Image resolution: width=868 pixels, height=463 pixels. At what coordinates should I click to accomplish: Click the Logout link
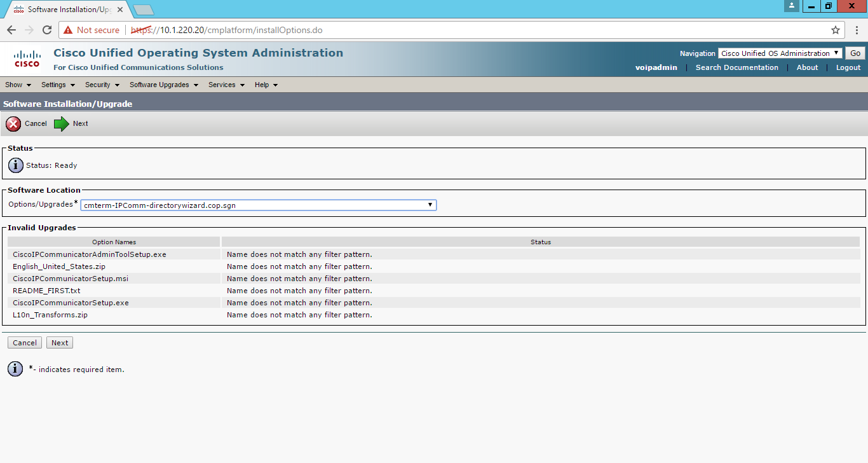click(848, 67)
